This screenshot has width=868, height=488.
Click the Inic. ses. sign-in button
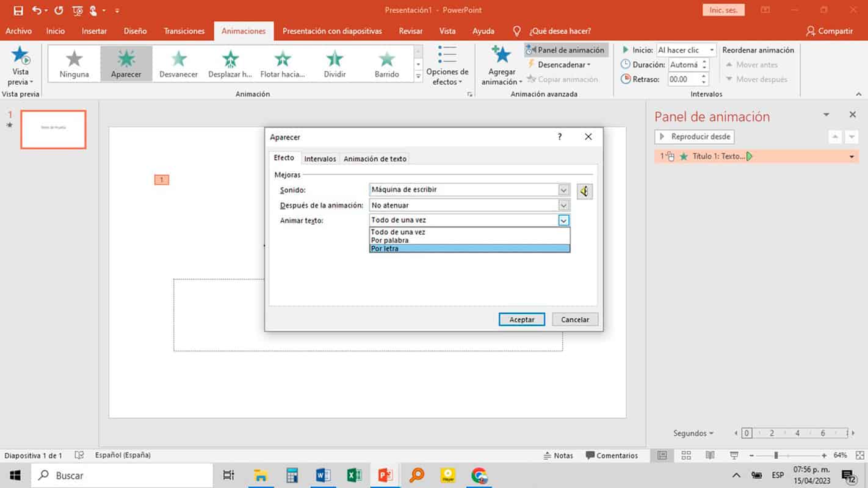[x=723, y=10]
